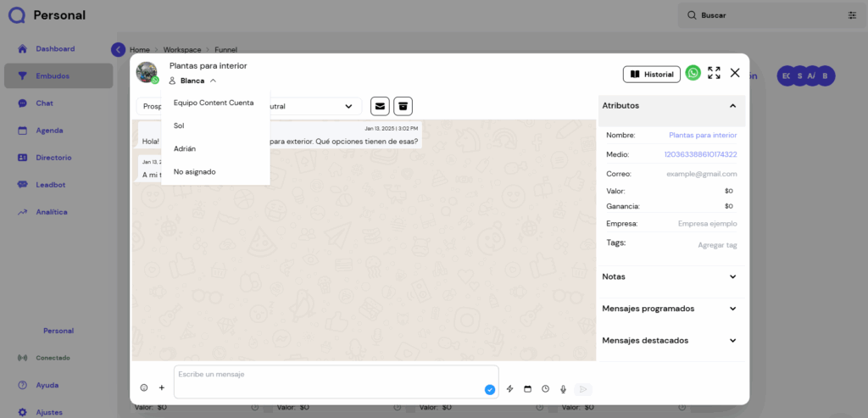Open Analítica in the sidebar
The image size is (868, 418).
(52, 212)
